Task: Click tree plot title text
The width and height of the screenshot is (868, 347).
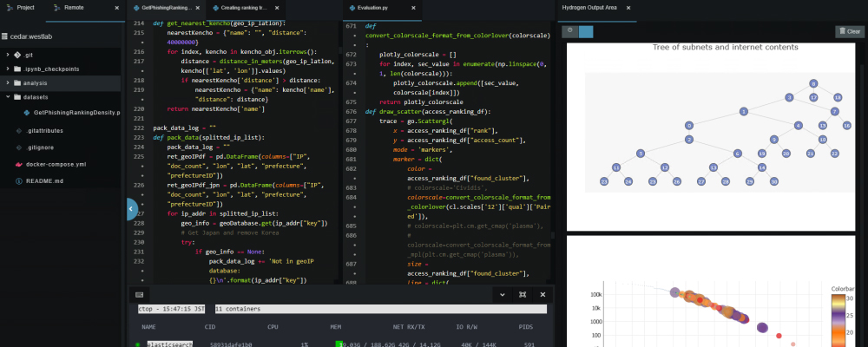Action: [x=725, y=47]
